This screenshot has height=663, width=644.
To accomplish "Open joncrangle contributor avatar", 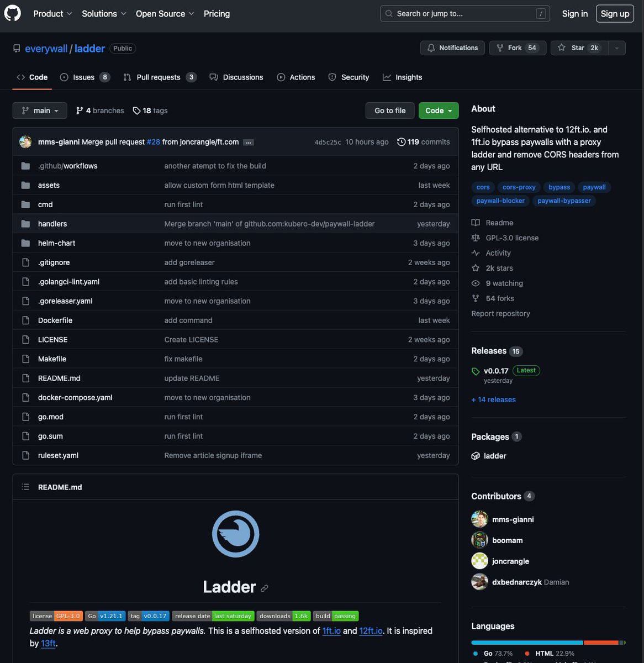I will pyautogui.click(x=479, y=561).
